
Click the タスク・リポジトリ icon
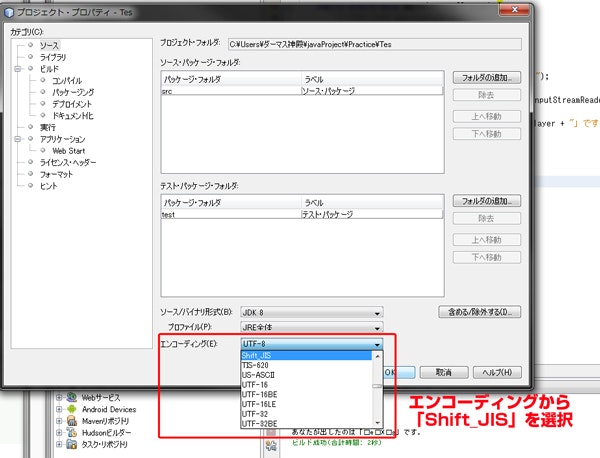click(x=72, y=444)
